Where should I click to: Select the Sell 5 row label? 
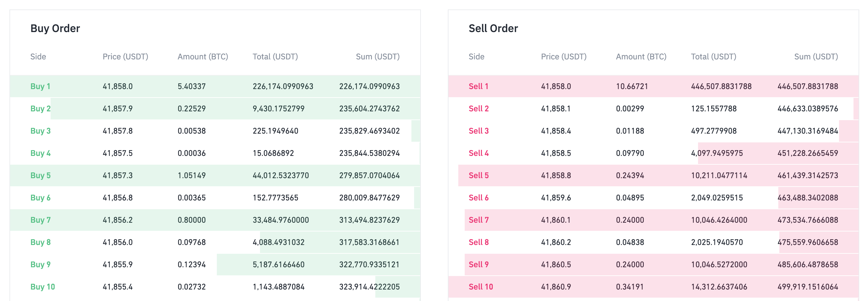479,175
